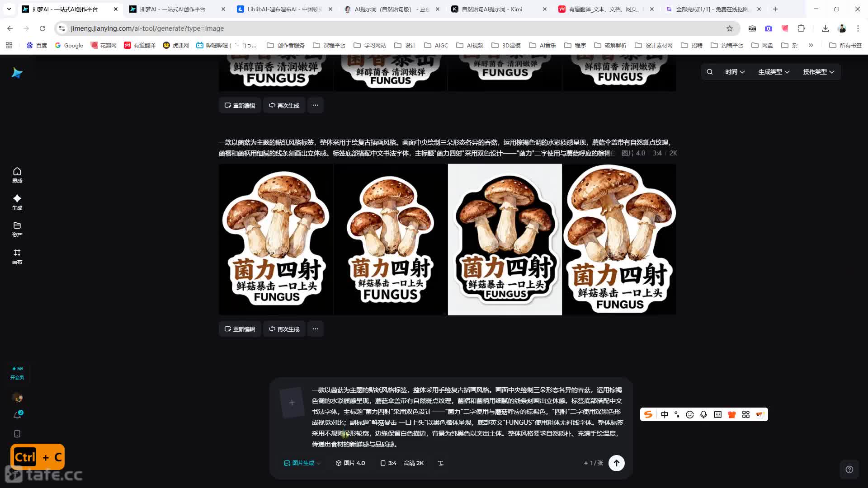Open the AIGC bookmark folder
The width and height of the screenshot is (868, 488).
(x=436, y=45)
